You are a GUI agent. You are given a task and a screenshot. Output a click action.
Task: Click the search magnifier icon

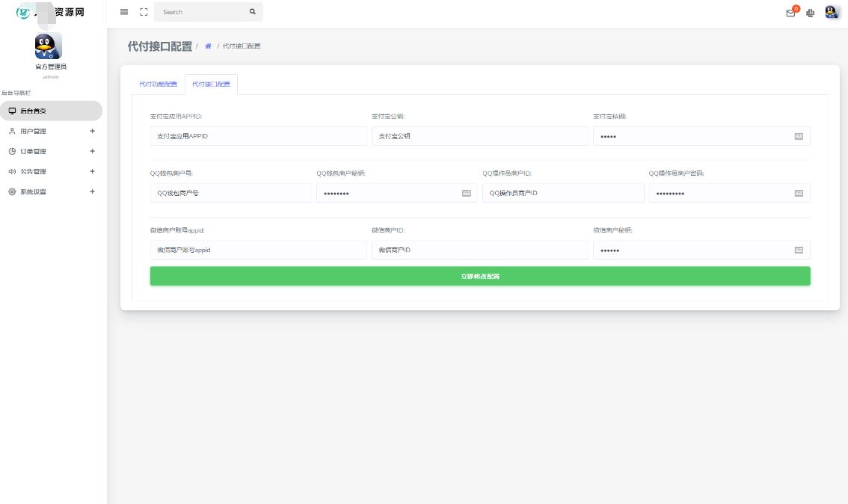pos(253,12)
